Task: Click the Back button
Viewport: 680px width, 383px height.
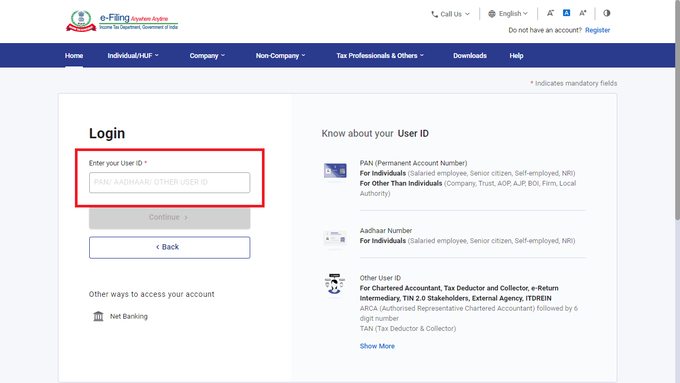Action: pyautogui.click(x=170, y=247)
